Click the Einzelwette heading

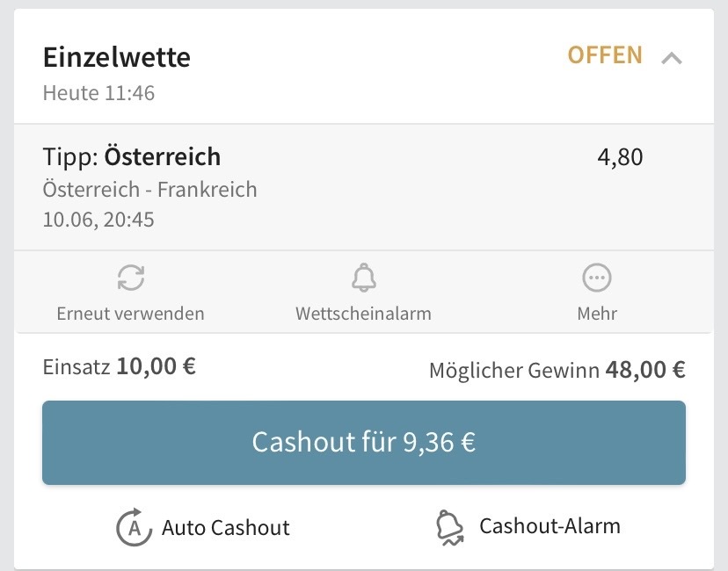(x=117, y=57)
